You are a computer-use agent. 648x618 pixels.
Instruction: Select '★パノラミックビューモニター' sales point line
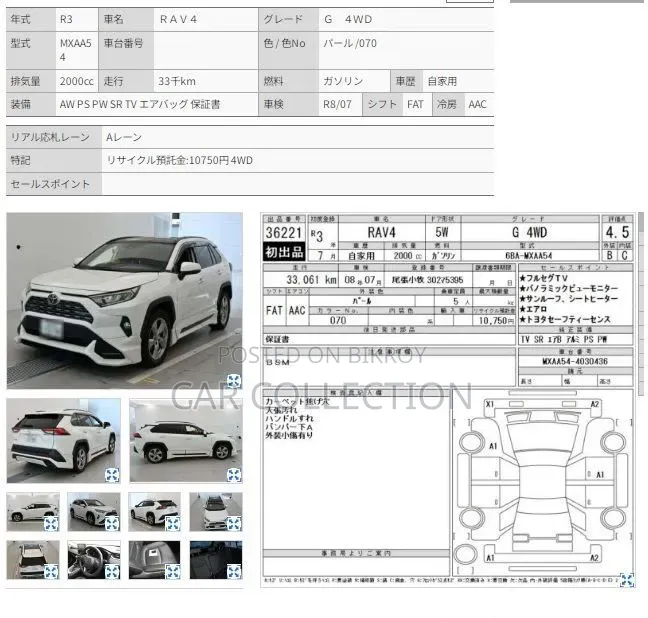pyautogui.click(x=569, y=289)
